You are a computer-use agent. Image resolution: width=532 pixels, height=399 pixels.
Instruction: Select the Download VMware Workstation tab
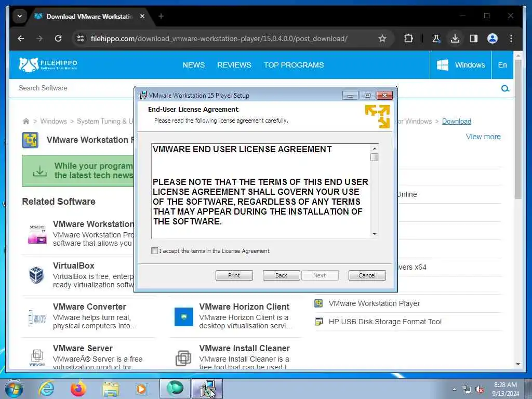click(x=89, y=16)
